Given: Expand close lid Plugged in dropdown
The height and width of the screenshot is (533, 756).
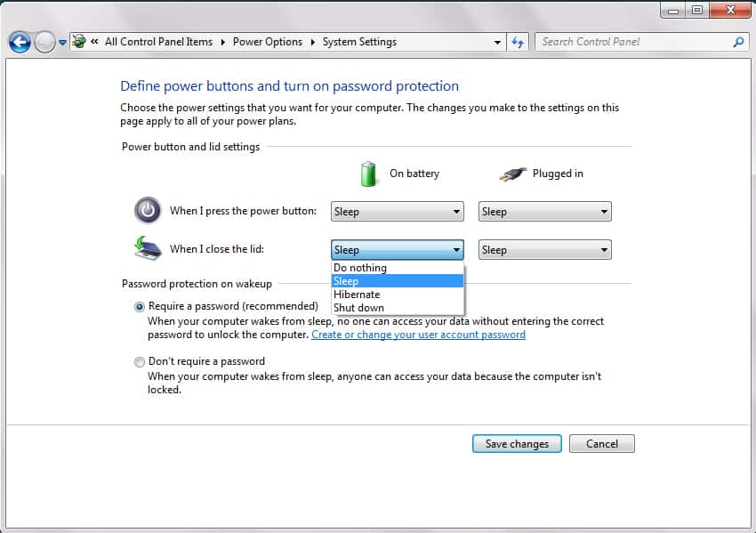Looking at the screenshot, I should [x=544, y=250].
